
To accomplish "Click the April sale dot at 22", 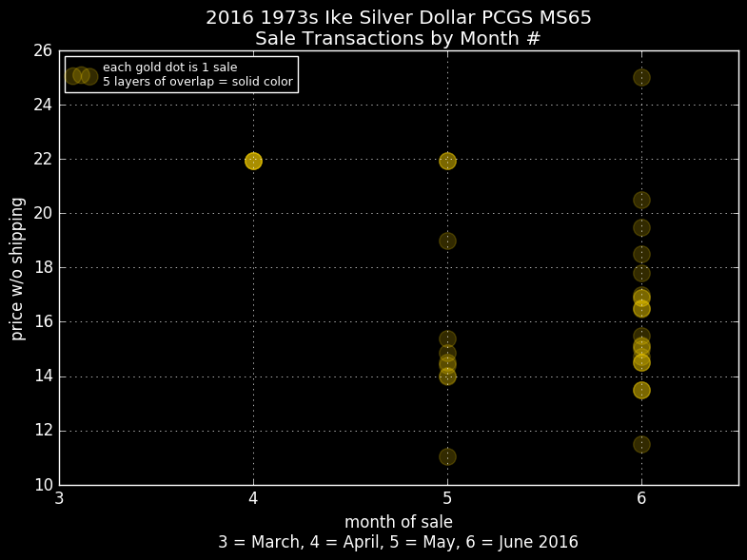I will click(x=253, y=162).
